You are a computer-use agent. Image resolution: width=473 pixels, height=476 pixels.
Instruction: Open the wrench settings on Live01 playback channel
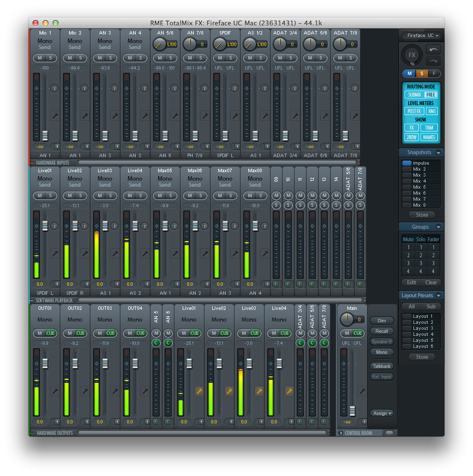[x=55, y=253]
